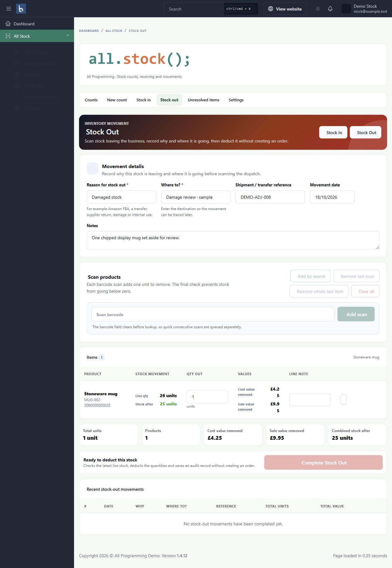Toggle the hamburger sidebar menu icon

pyautogui.click(x=9, y=9)
